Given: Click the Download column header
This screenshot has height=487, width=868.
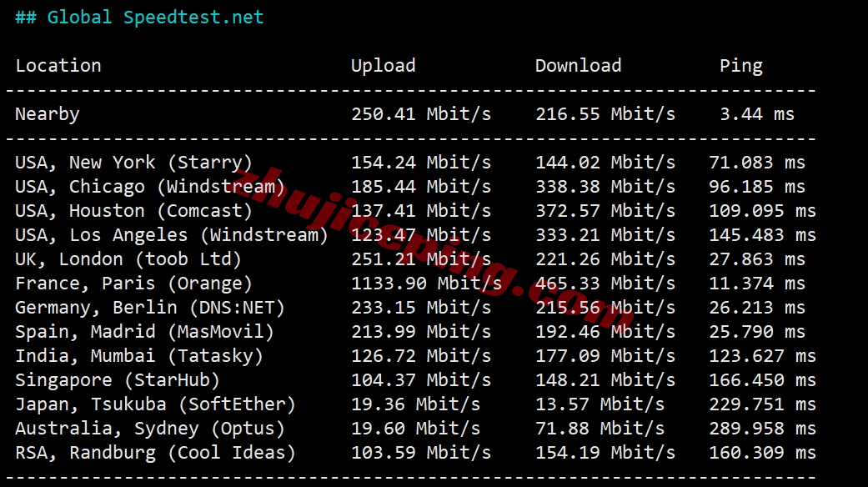Looking at the screenshot, I should pyautogui.click(x=578, y=65).
